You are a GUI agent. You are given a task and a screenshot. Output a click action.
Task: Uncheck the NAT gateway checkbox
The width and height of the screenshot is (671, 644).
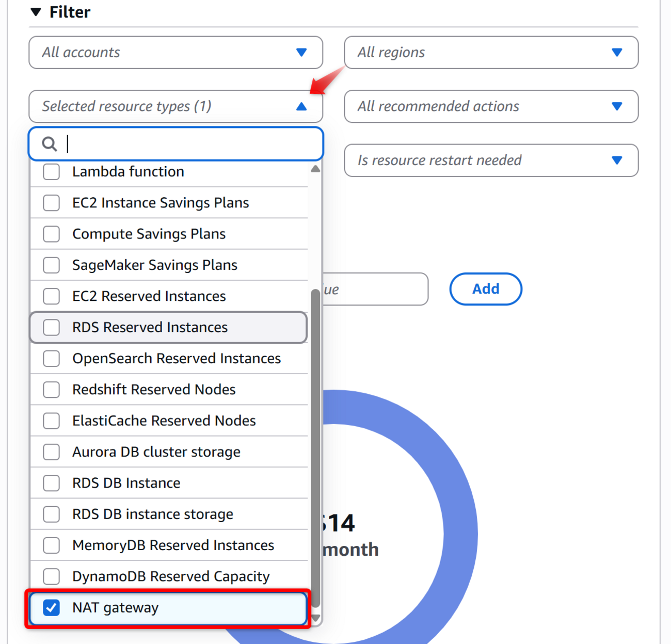tap(52, 608)
